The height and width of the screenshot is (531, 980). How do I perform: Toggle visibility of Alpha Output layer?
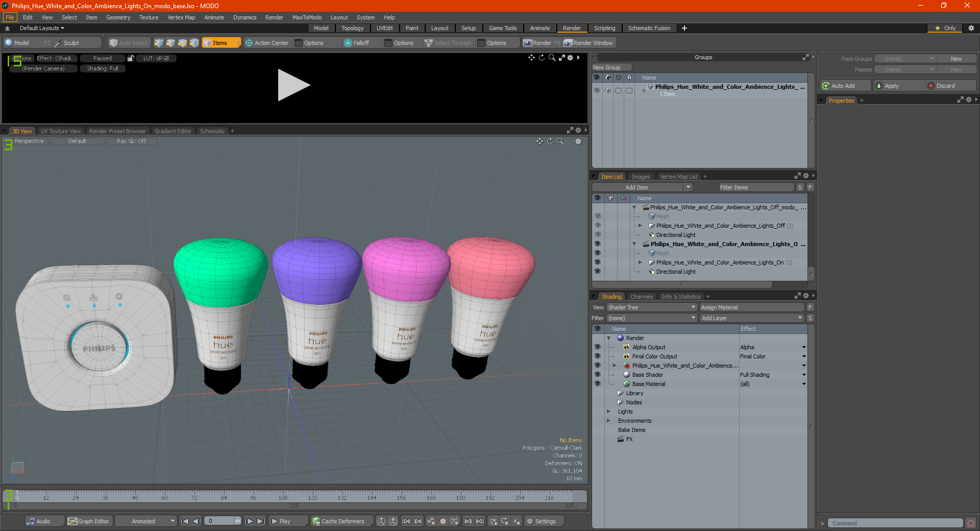pyautogui.click(x=597, y=347)
